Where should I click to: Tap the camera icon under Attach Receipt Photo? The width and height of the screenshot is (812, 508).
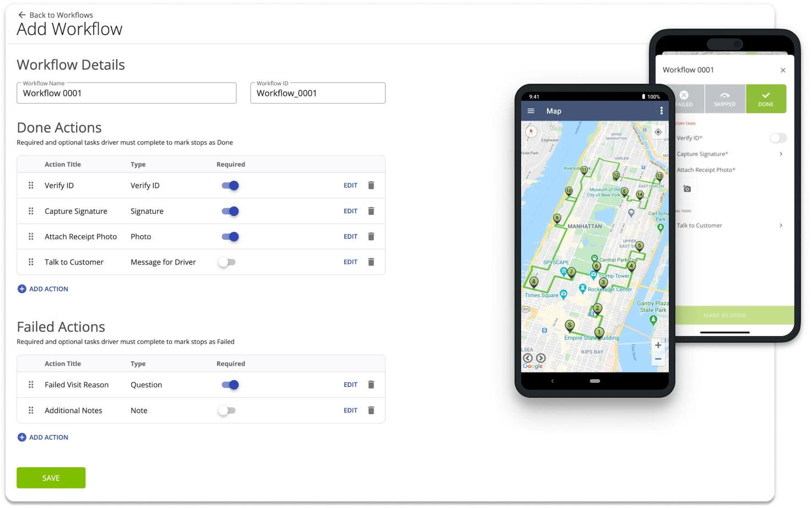point(686,188)
